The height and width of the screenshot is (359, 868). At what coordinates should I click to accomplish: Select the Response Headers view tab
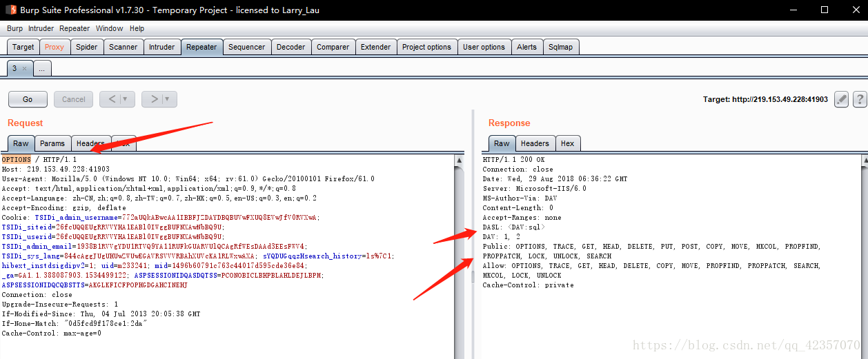[535, 143]
